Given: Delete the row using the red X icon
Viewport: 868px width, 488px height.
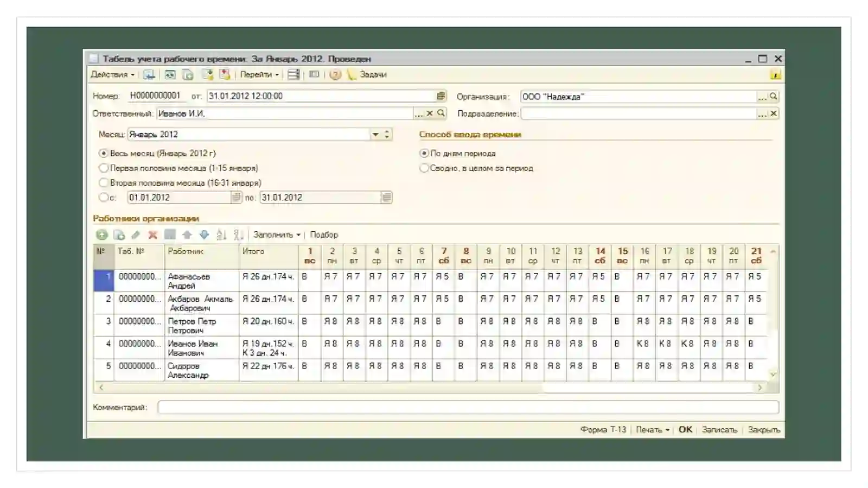Looking at the screenshot, I should point(153,235).
